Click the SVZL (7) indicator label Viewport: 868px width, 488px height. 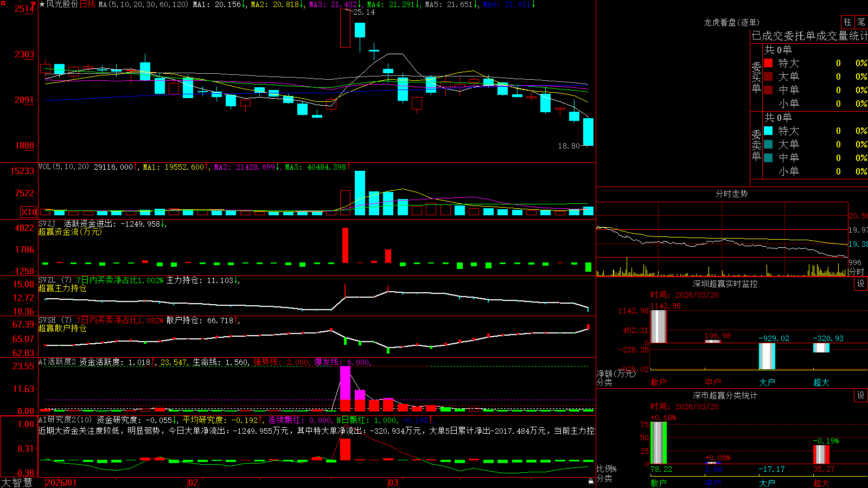55,280
